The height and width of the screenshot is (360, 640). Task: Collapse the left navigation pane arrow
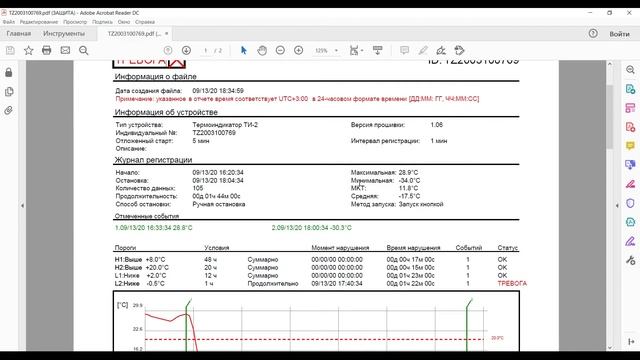pyautogui.click(x=22, y=206)
